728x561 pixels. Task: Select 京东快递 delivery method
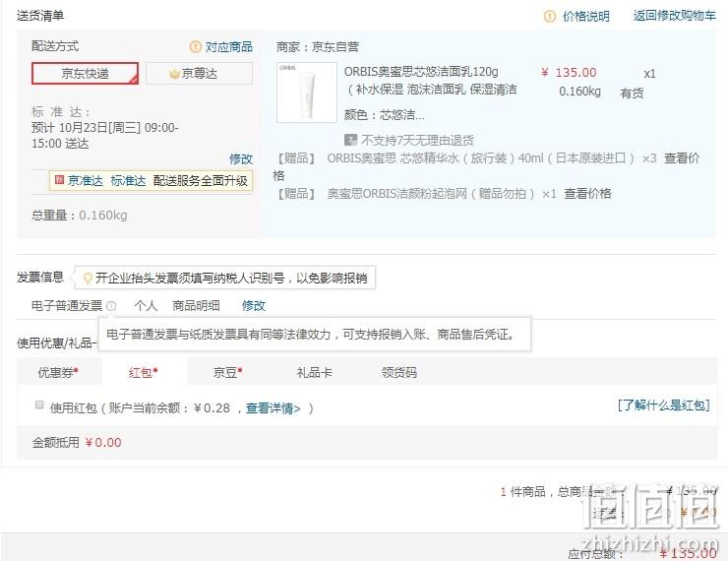[x=85, y=74]
